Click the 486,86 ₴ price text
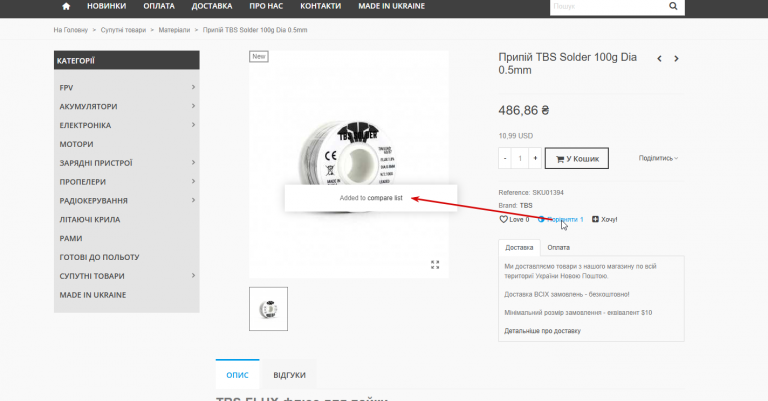The height and width of the screenshot is (401, 768). coord(524,111)
